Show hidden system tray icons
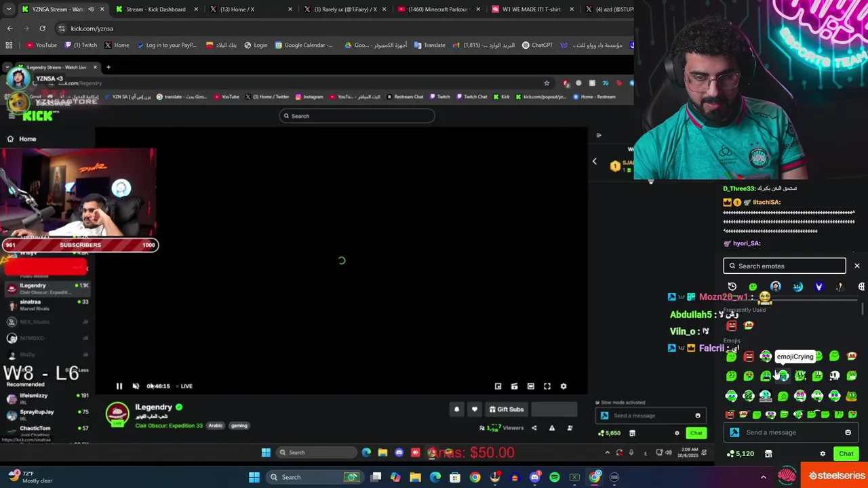The image size is (868, 488). point(763,477)
